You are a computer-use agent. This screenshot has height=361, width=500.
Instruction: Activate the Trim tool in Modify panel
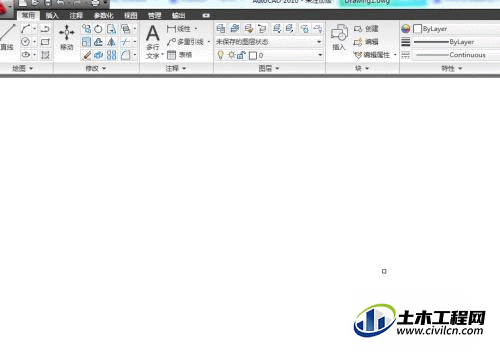click(x=125, y=42)
